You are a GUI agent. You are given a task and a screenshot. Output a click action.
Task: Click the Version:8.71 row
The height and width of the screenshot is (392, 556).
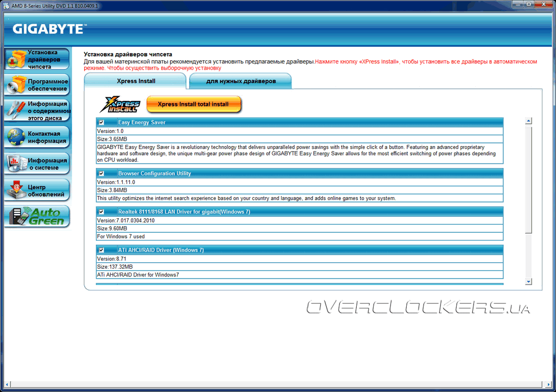tap(300, 259)
